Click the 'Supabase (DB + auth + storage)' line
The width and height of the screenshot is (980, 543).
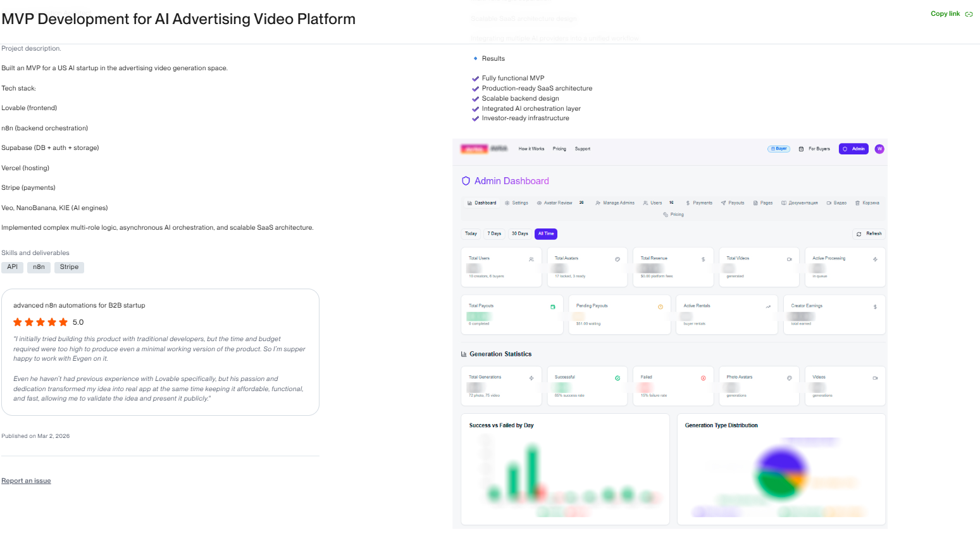point(50,148)
